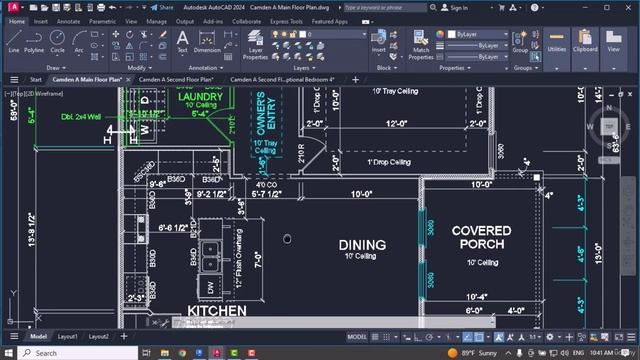
Task: Expand the Block panel
Action: click(387, 68)
